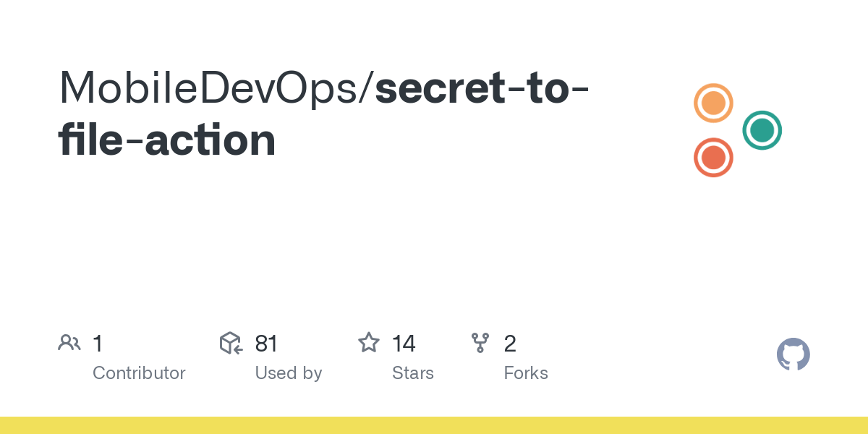868x434 pixels.
Task: Click the 'Contributor' label
Action: click(x=139, y=373)
